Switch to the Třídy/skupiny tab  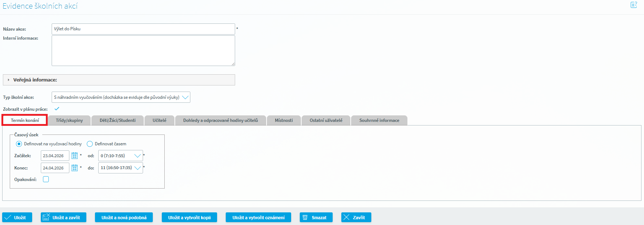[69, 120]
